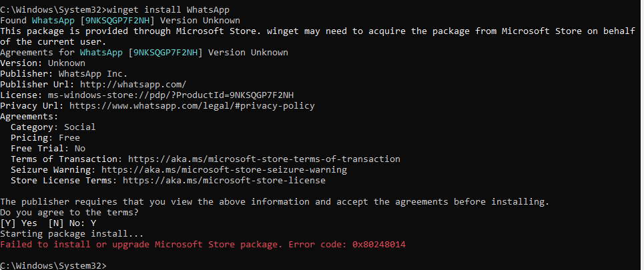The height and width of the screenshot is (270, 644).
Task: Click the "Pricing: Free" entry
Action: (x=45, y=138)
